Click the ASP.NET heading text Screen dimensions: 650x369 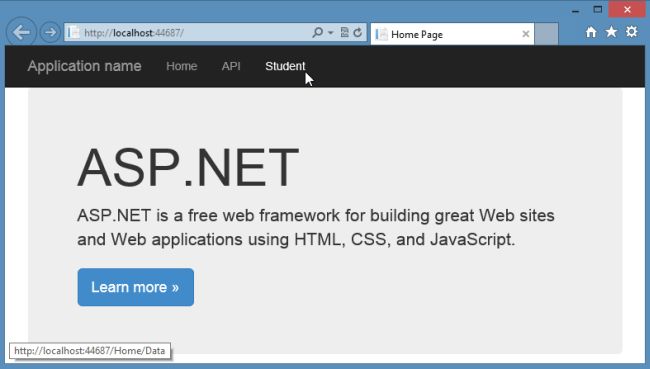point(188,168)
